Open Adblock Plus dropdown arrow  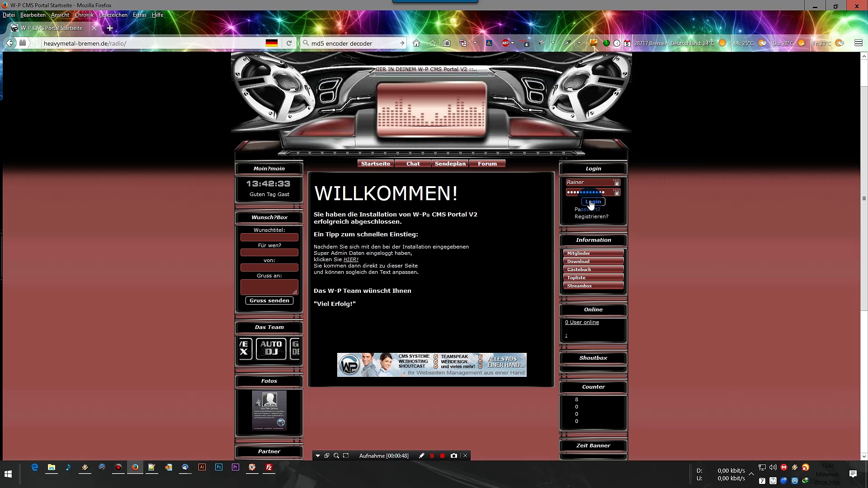pos(513,43)
